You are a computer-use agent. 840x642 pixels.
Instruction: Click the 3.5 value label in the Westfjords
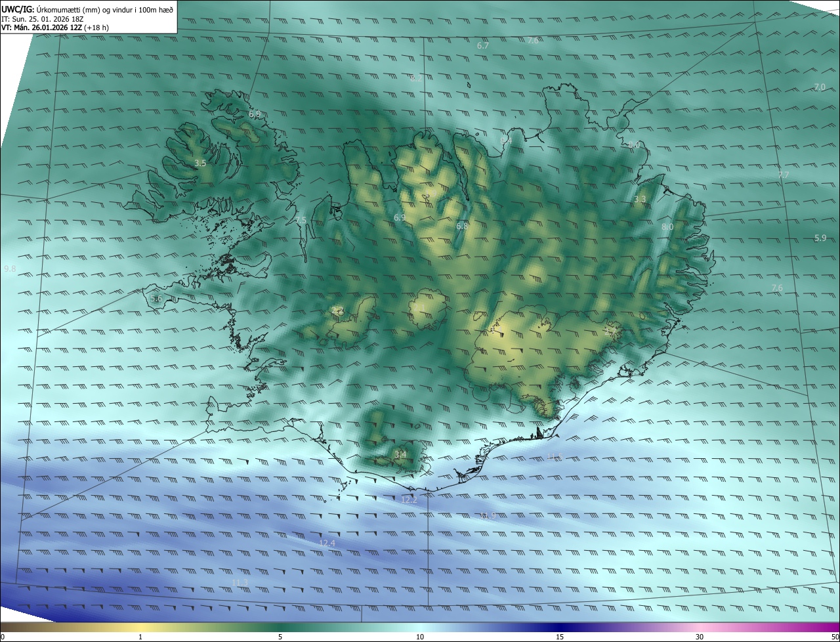click(x=201, y=163)
